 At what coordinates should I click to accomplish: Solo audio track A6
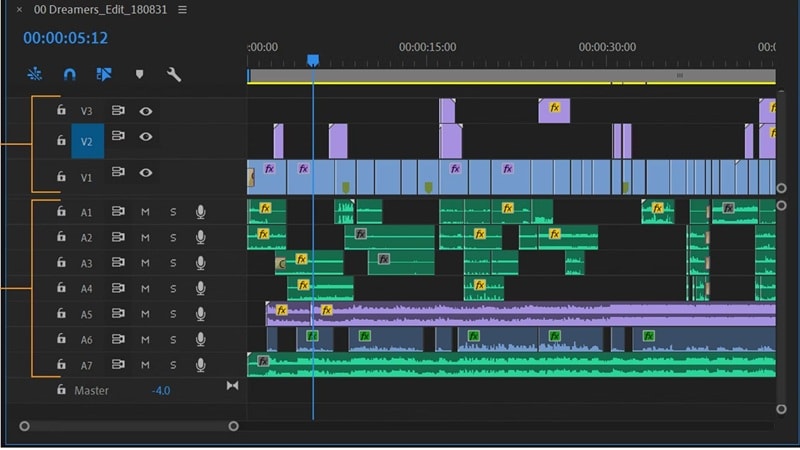tap(173, 340)
